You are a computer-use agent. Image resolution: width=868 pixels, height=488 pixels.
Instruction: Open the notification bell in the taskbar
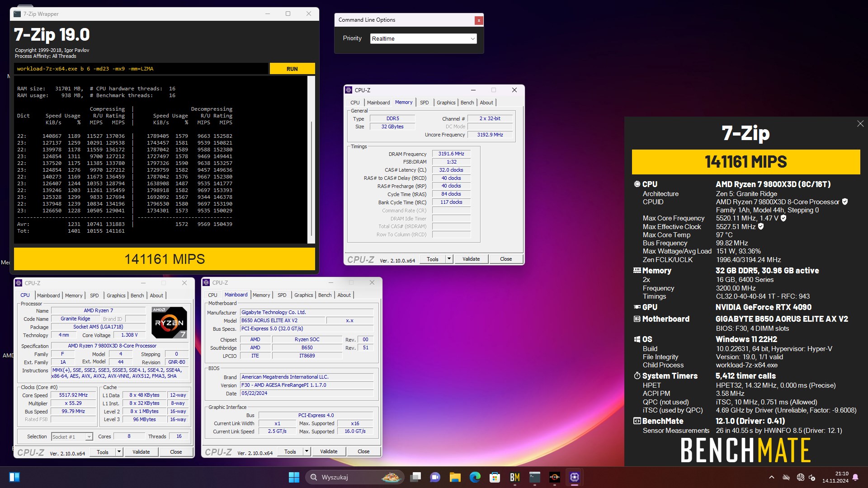(x=855, y=477)
